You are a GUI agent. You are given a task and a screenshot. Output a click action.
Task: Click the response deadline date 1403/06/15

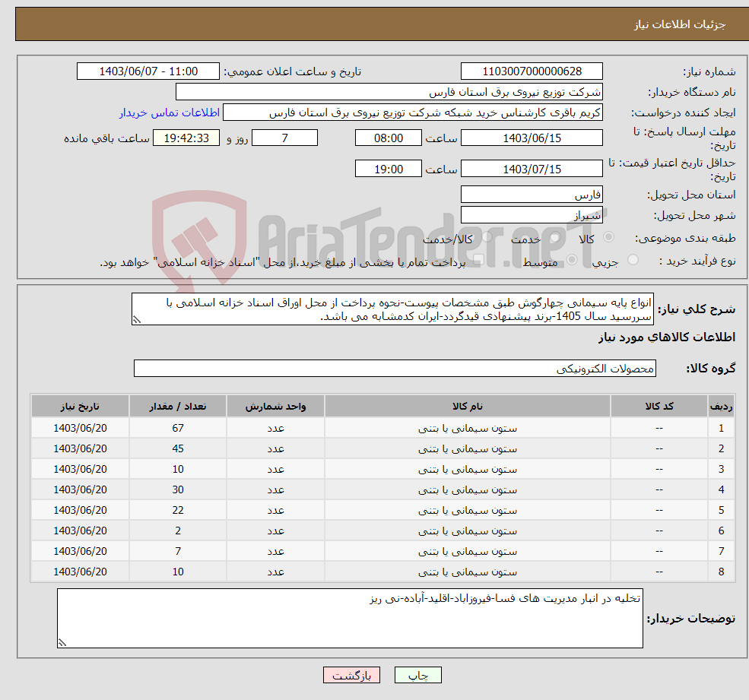[532, 138]
